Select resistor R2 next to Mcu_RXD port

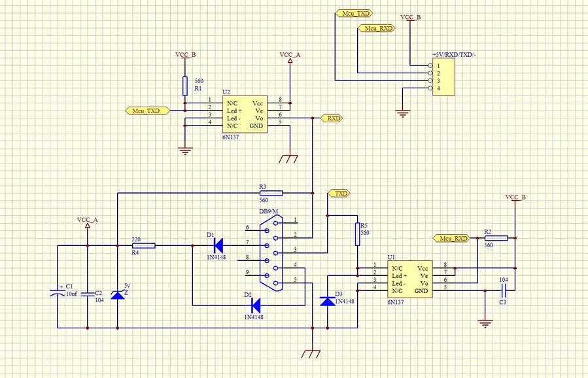(496, 239)
